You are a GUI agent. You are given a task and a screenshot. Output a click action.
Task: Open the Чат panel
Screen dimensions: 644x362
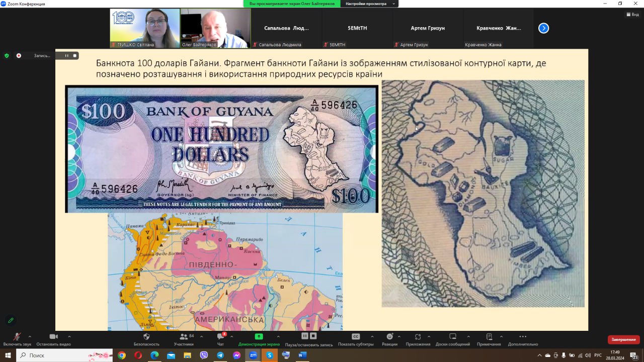click(220, 337)
